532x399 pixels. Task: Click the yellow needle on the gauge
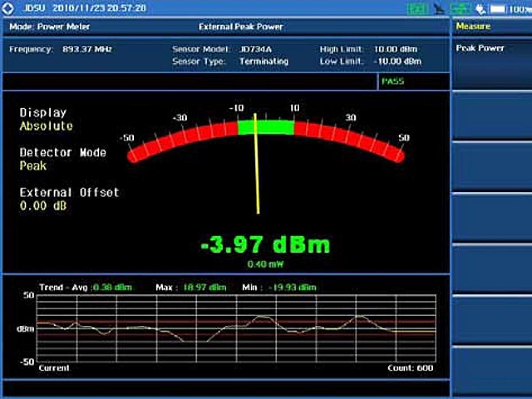pos(257,164)
